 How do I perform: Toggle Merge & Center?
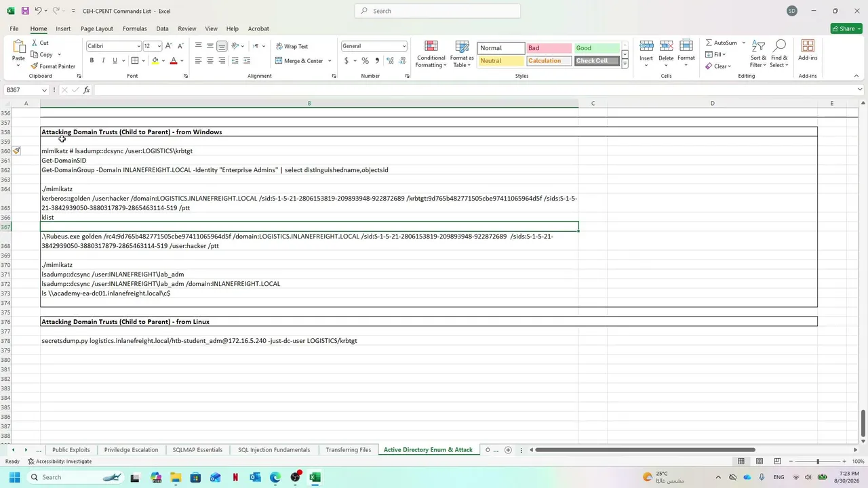299,61
